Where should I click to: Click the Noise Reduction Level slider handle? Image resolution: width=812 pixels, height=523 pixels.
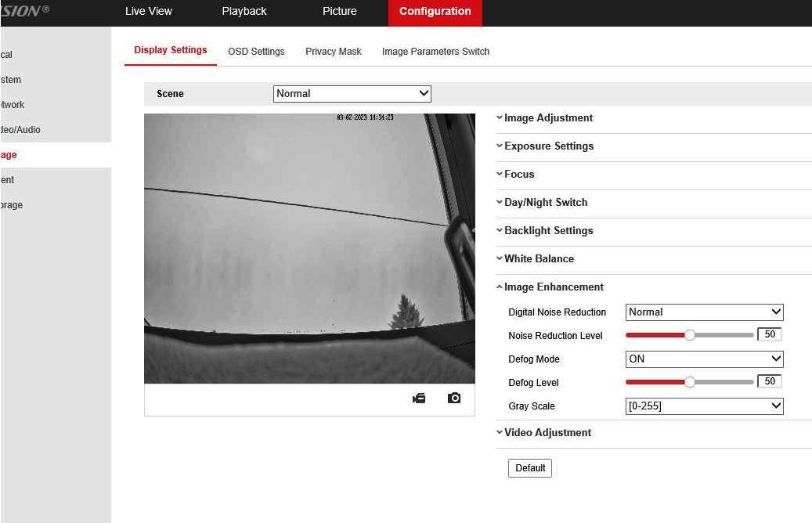[x=690, y=335]
